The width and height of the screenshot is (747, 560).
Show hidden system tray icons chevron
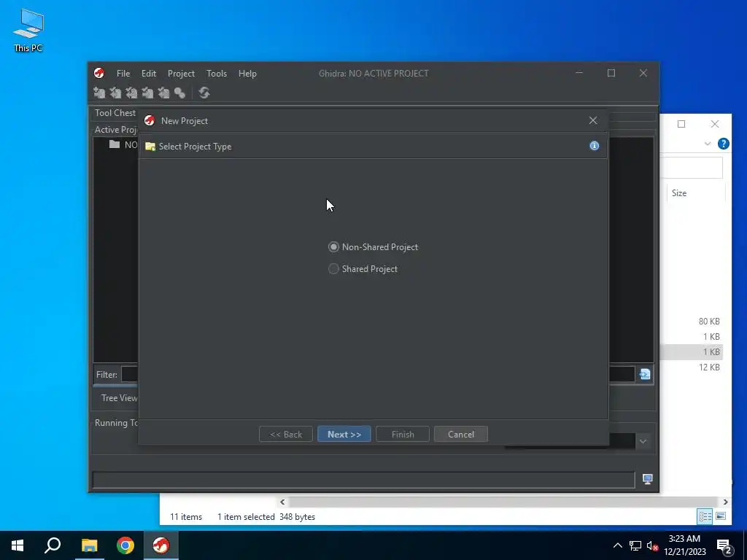617,545
